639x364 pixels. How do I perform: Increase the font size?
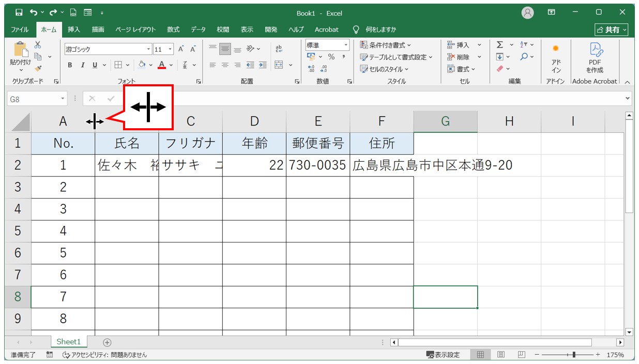(x=181, y=49)
